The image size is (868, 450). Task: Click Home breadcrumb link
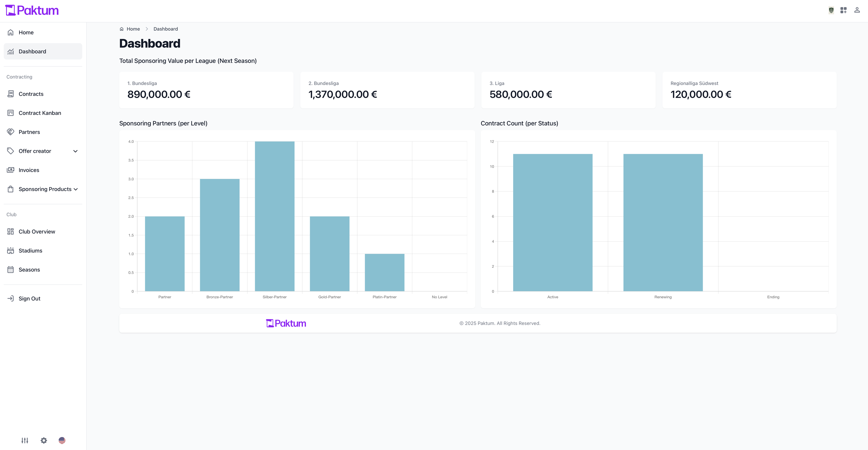[133, 29]
